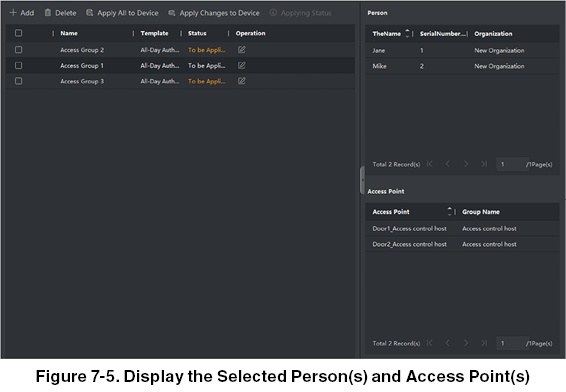Edit Access Group 1 via pencil icon
The width and height of the screenshot is (566, 392).
[241, 65]
